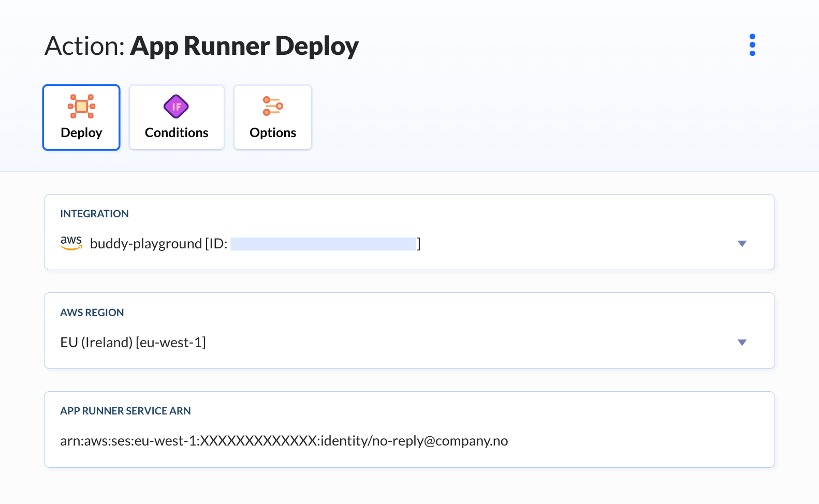Open the three-dot action menu

(x=752, y=45)
